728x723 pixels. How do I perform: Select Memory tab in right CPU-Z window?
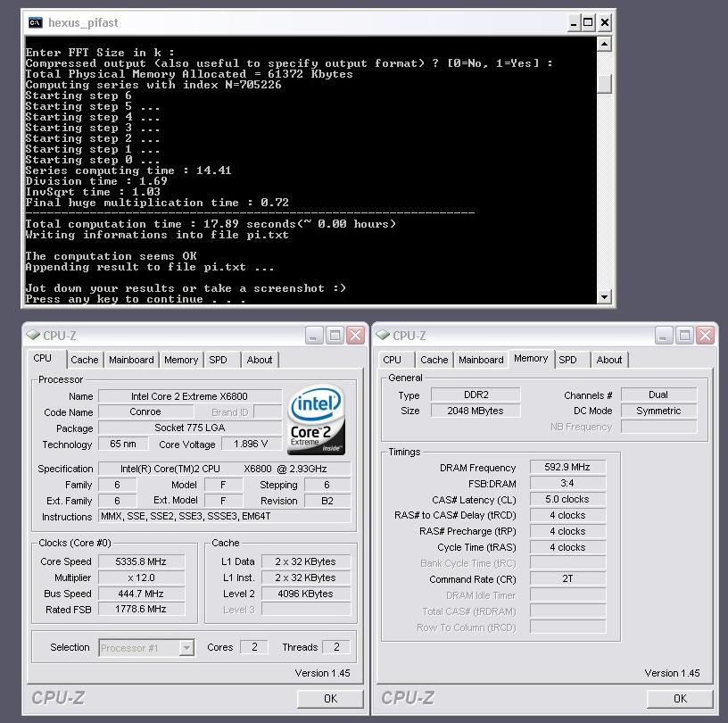coord(531,358)
